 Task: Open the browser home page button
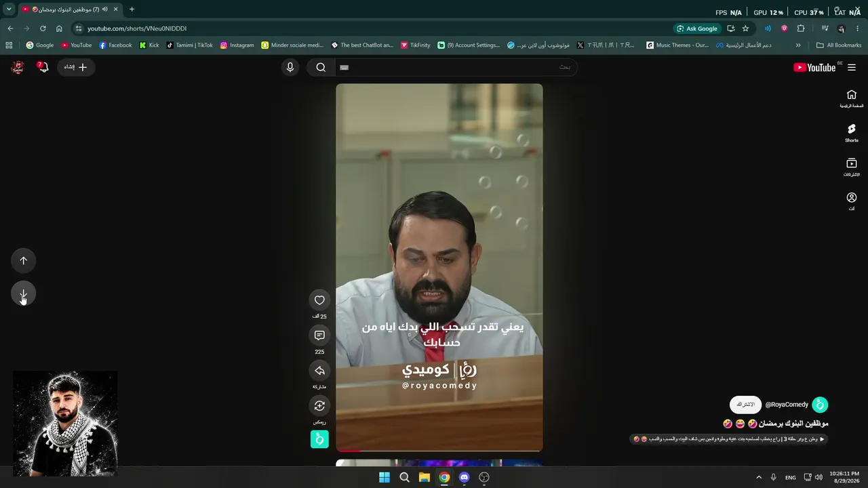(x=59, y=28)
